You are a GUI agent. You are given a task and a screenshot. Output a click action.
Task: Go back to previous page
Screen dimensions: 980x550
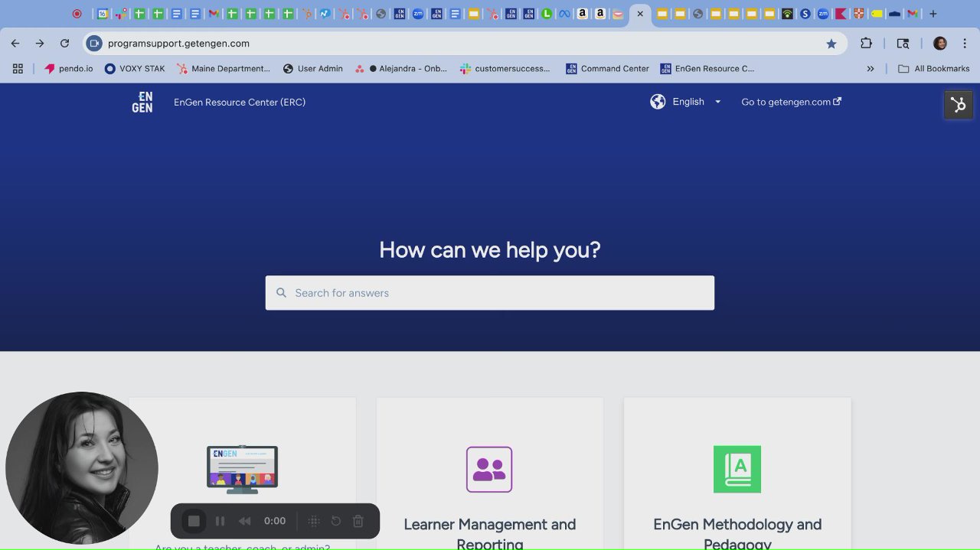(15, 44)
